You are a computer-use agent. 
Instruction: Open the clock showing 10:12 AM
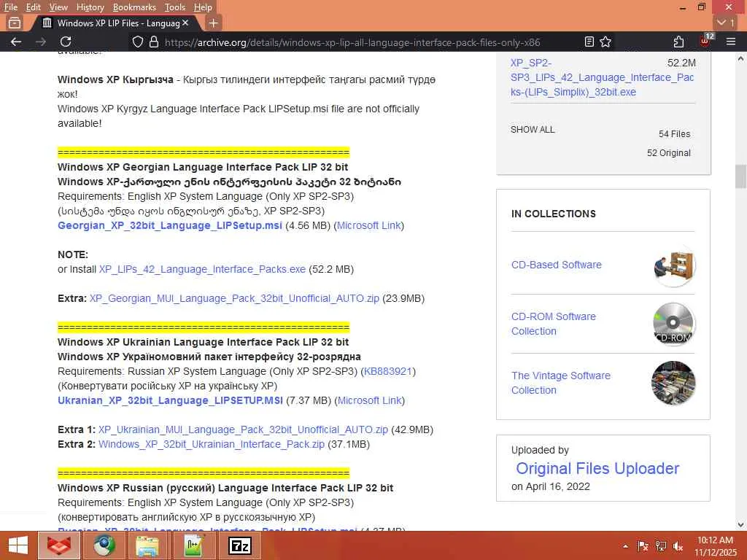pyautogui.click(x=715, y=546)
